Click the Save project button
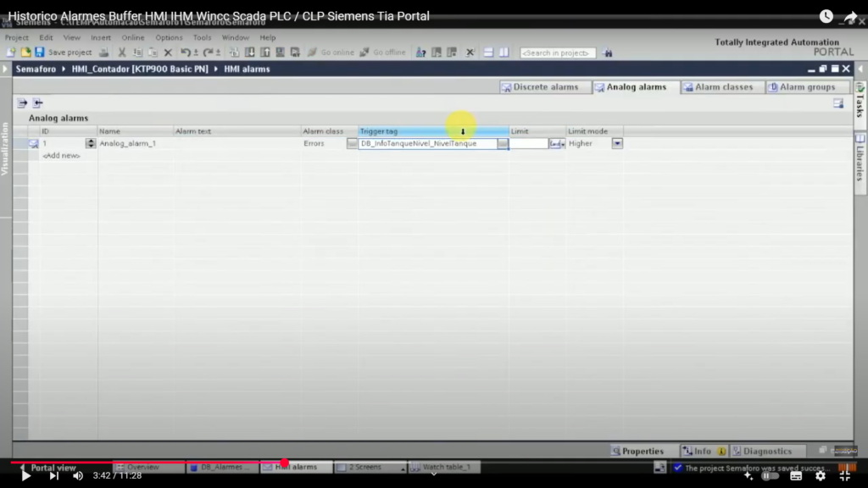 click(63, 52)
